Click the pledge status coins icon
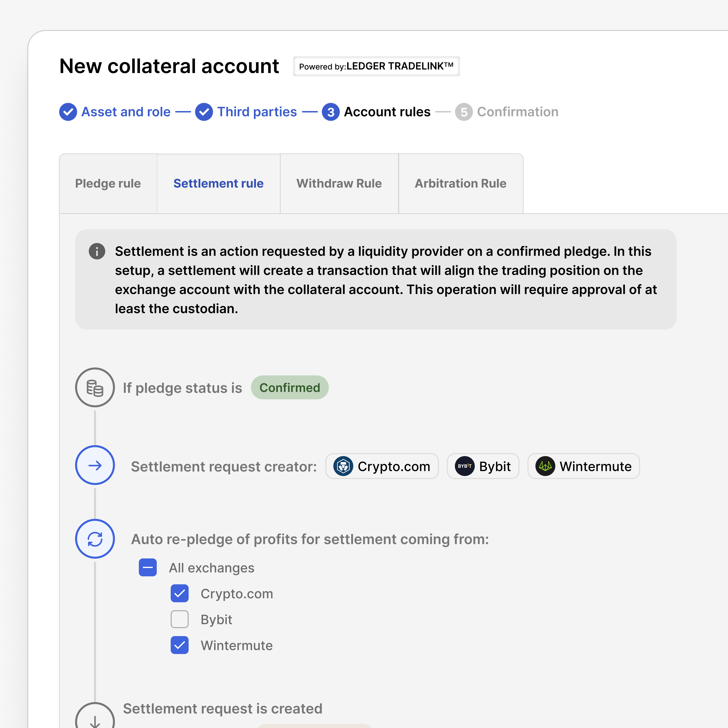Image resolution: width=728 pixels, height=728 pixels. pyautogui.click(x=95, y=387)
